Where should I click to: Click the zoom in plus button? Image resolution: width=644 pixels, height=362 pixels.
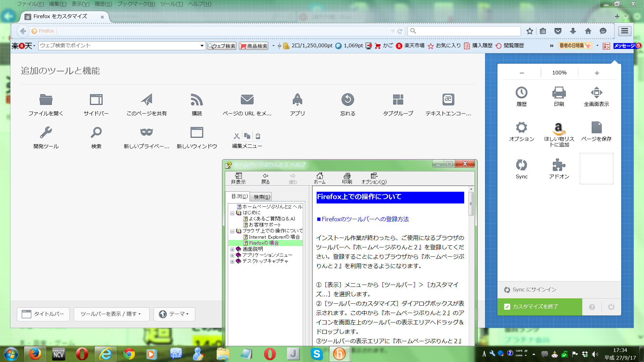click(597, 73)
